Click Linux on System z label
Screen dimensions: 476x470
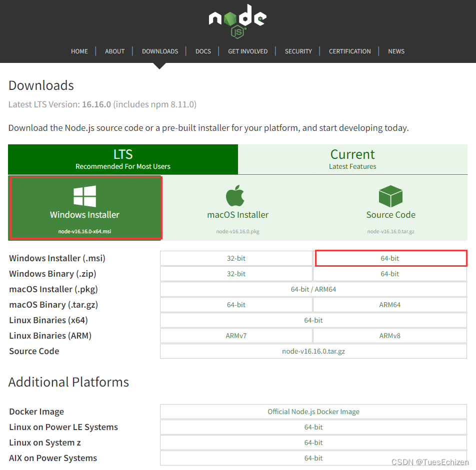45,443
